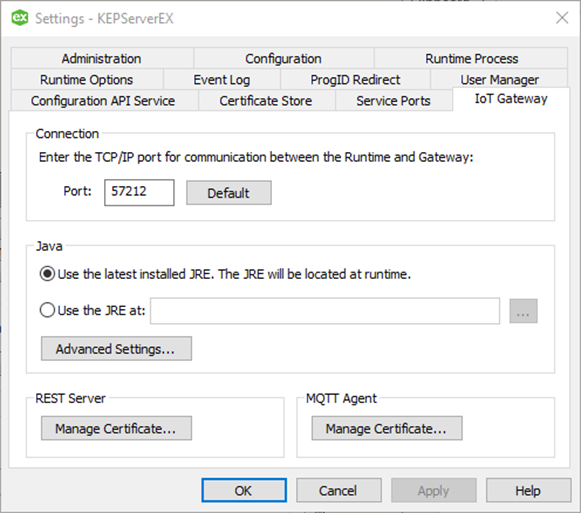Close the Settings dialog window
The image size is (581, 513).
click(562, 17)
